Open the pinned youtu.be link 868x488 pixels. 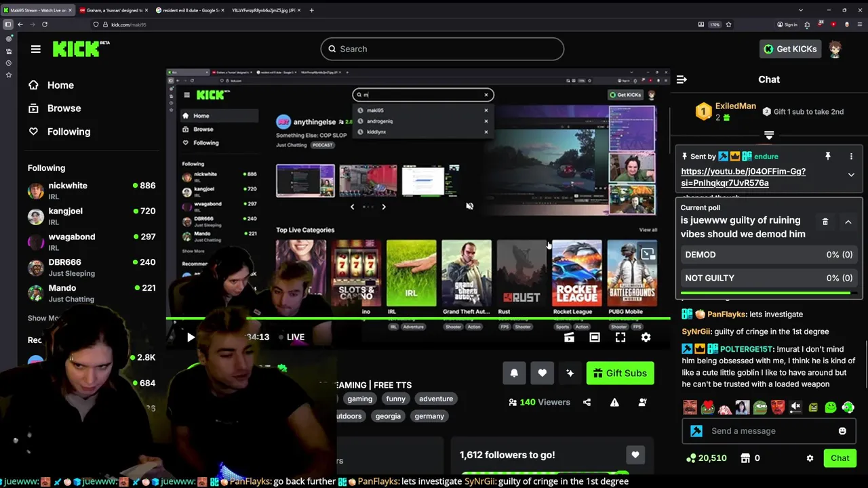click(743, 177)
